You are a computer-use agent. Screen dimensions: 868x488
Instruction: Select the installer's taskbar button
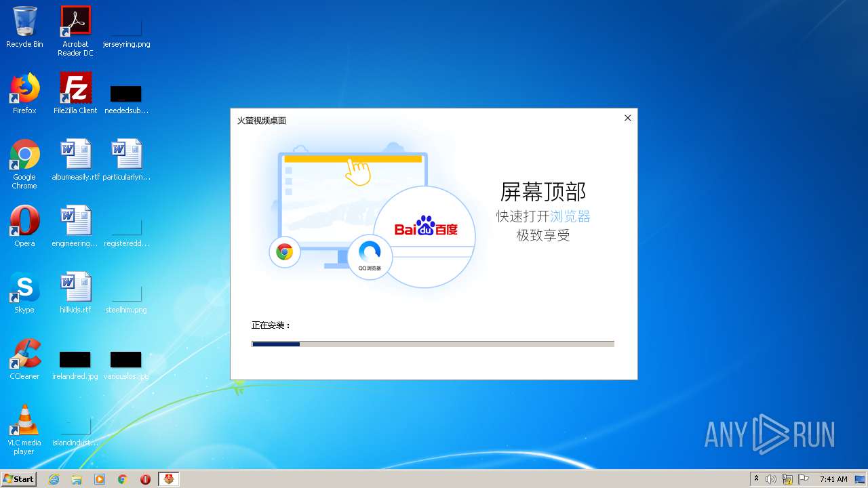coord(169,479)
